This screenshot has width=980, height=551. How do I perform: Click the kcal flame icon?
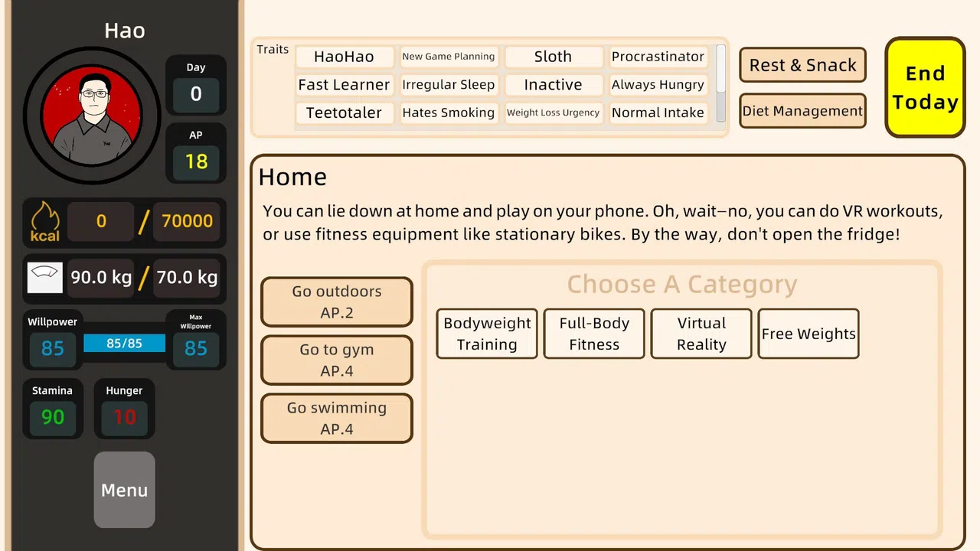tap(44, 222)
